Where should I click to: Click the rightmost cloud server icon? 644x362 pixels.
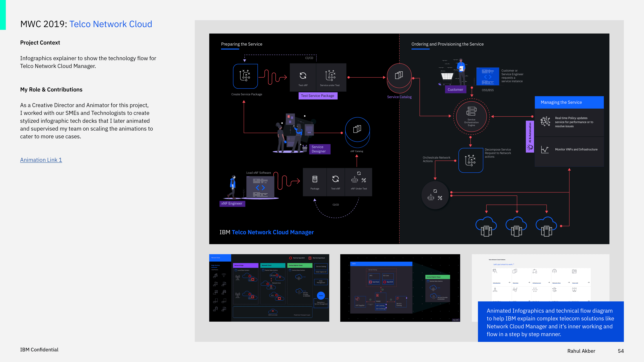pos(546,227)
